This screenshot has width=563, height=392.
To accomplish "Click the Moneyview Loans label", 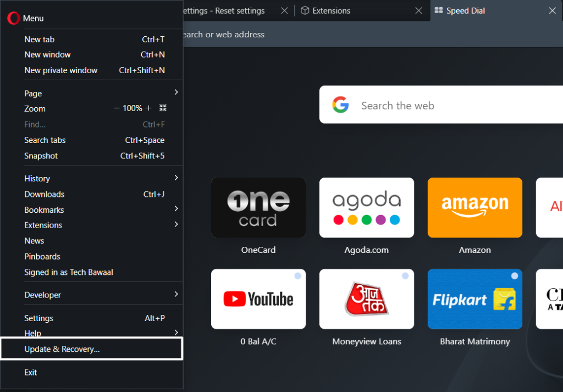I will [367, 341].
